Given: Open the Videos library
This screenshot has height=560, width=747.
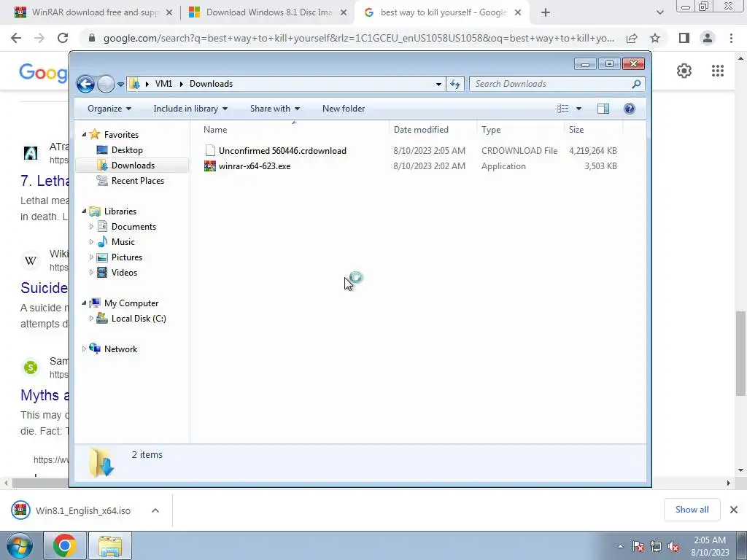Looking at the screenshot, I should pyautogui.click(x=124, y=273).
